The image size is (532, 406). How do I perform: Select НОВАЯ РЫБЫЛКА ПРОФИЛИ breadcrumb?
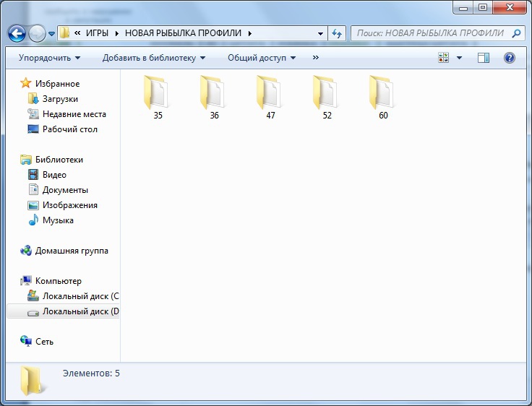(x=183, y=33)
